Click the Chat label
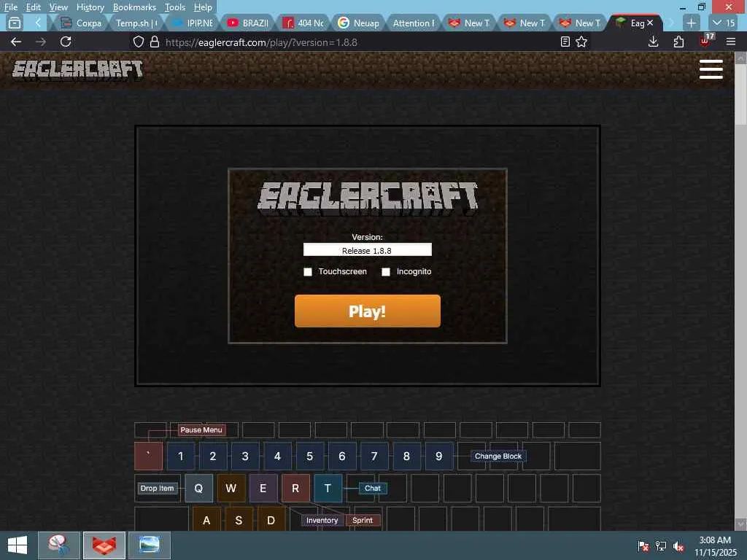This screenshot has height=560, width=747. coord(373,488)
